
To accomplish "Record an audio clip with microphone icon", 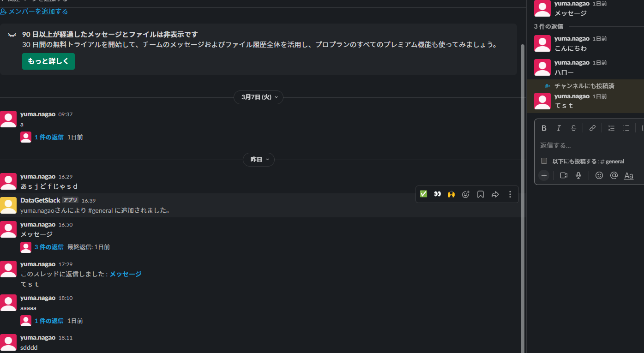I will click(578, 175).
